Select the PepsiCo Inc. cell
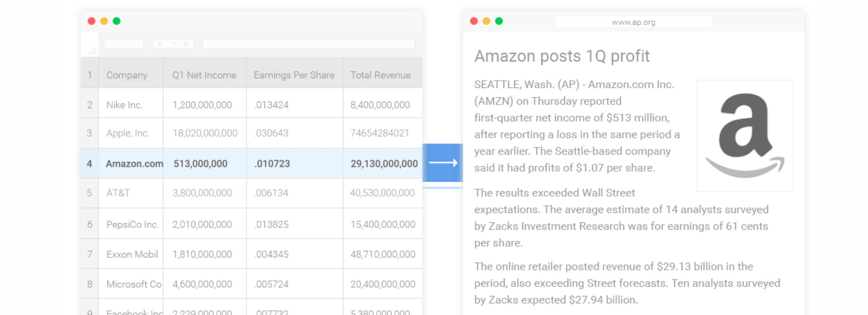The width and height of the screenshot is (868, 315). click(x=130, y=224)
